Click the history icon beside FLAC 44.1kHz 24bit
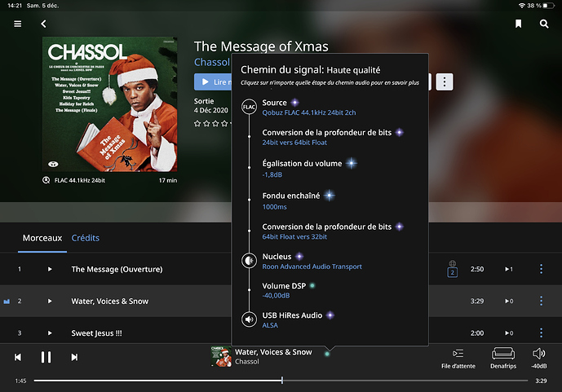 tap(46, 180)
